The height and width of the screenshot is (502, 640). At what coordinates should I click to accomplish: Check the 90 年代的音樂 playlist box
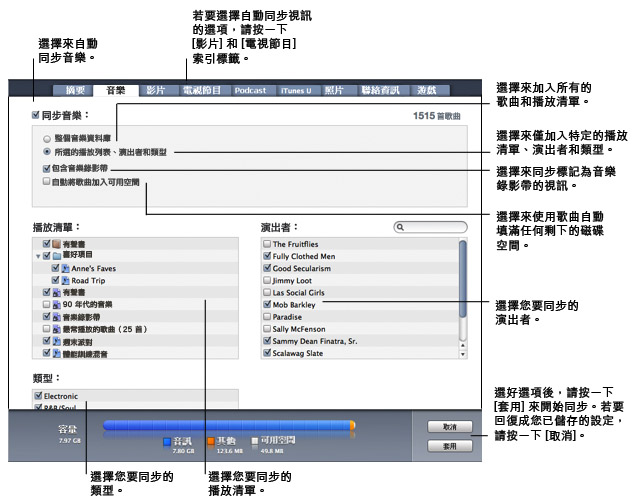click(x=47, y=304)
